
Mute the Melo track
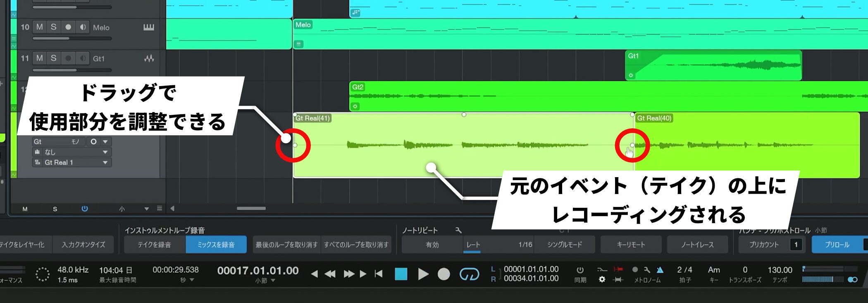tap(40, 27)
